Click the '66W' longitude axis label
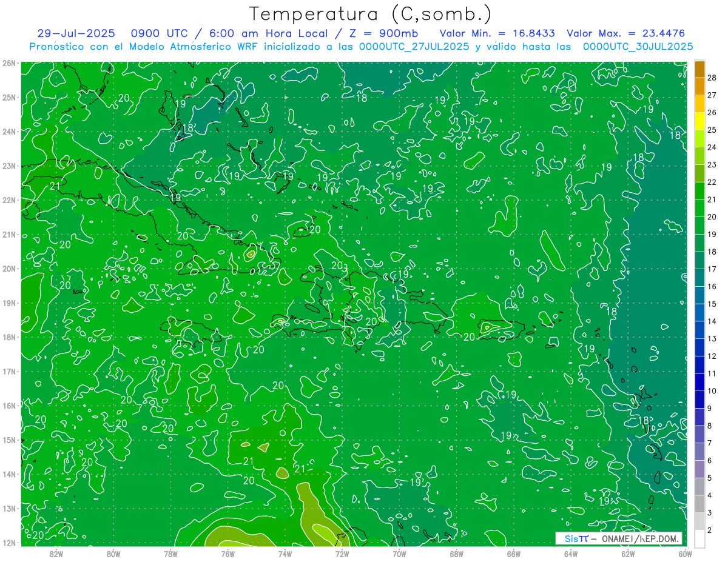Screen dimensions: 728x562 pyautogui.click(x=514, y=553)
